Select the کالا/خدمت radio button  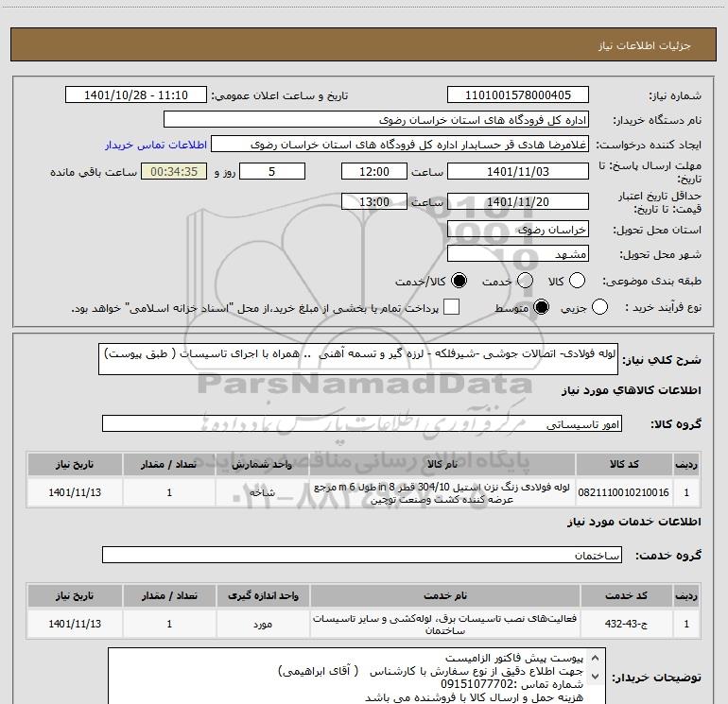(x=459, y=281)
